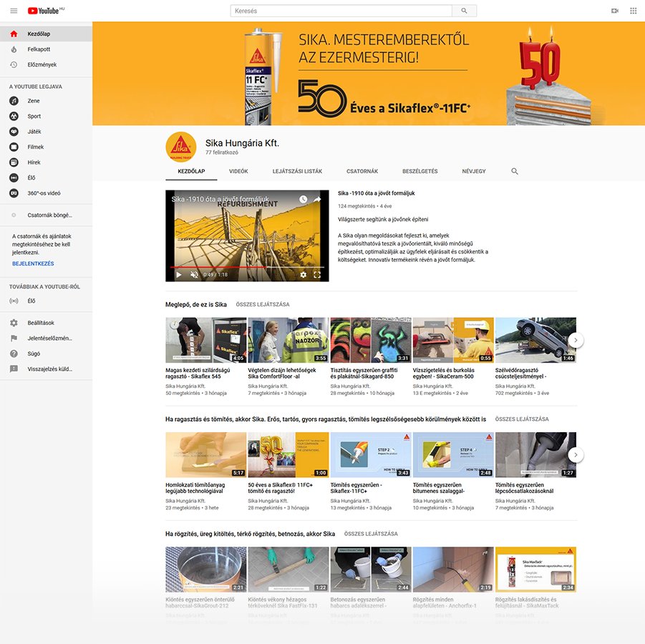Open the Játék gaming category

point(46,132)
